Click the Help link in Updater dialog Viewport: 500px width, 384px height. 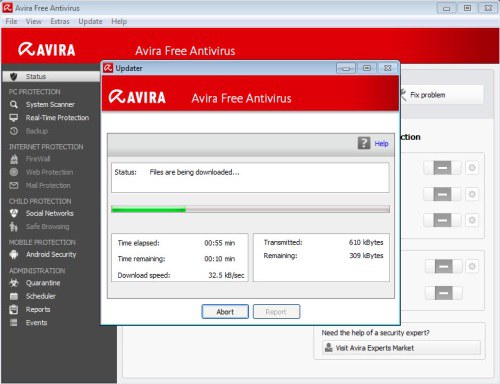click(381, 143)
